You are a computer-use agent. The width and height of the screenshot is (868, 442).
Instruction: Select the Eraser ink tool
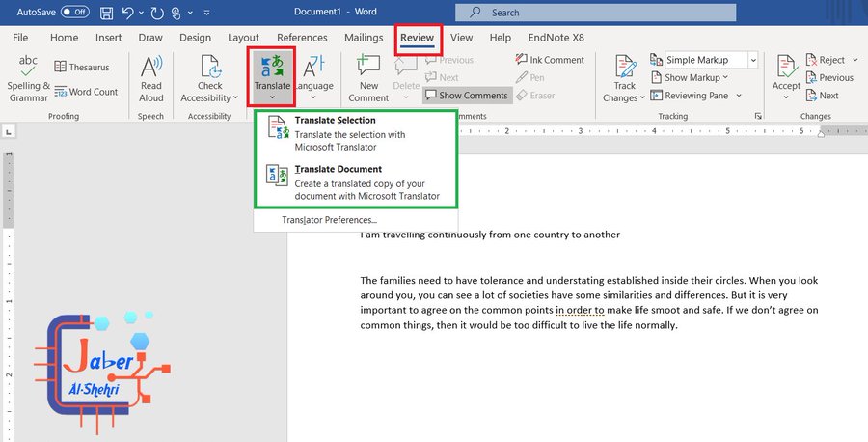[x=534, y=96]
